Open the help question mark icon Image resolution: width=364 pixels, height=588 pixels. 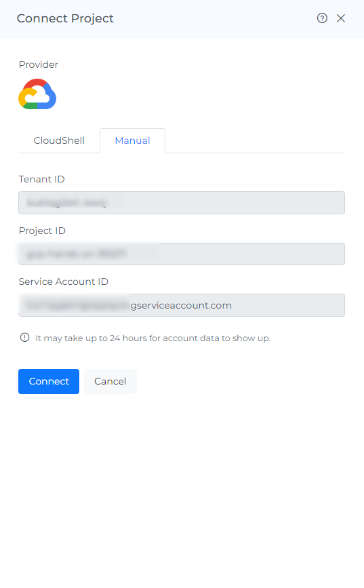point(322,18)
